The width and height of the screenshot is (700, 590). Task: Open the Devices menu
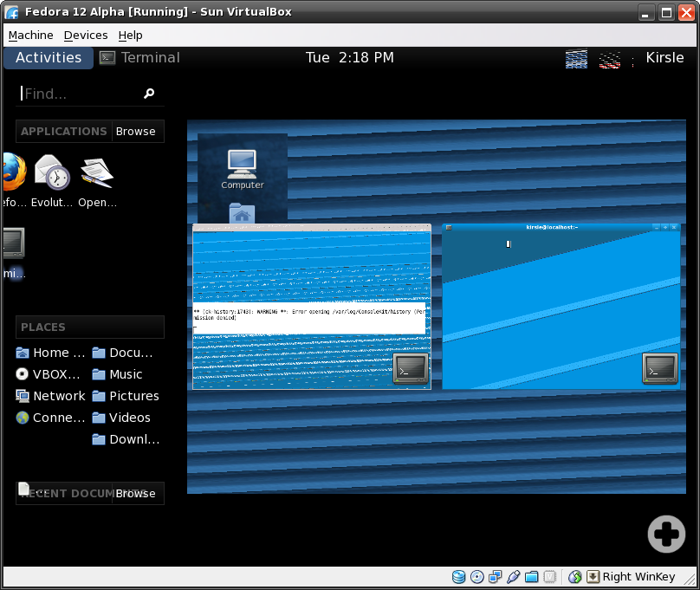[x=86, y=35]
